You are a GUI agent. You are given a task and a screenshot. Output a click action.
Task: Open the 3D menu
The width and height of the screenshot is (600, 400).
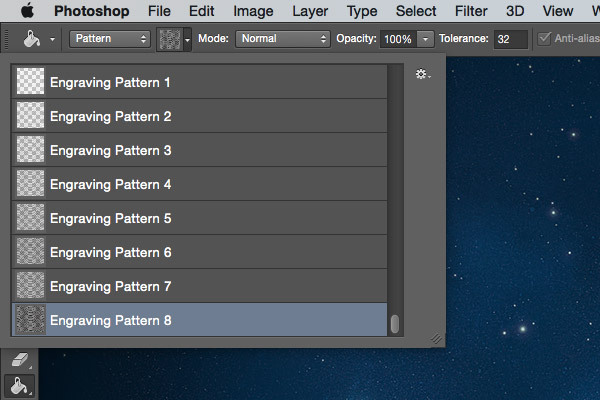click(515, 11)
